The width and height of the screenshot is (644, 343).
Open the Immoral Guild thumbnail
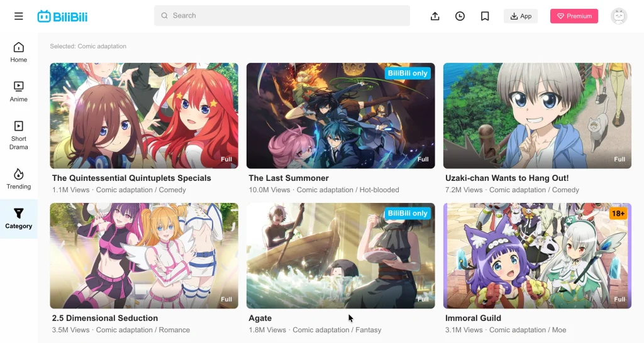point(537,256)
